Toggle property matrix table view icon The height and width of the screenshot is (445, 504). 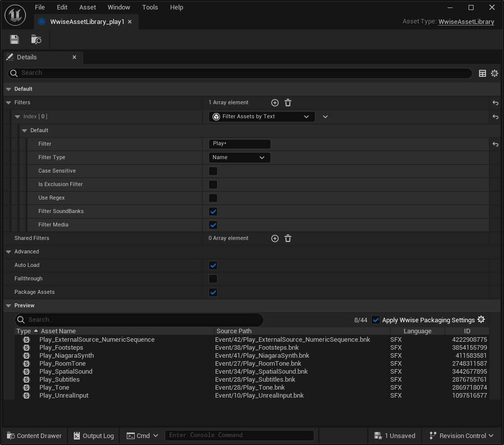coord(483,73)
